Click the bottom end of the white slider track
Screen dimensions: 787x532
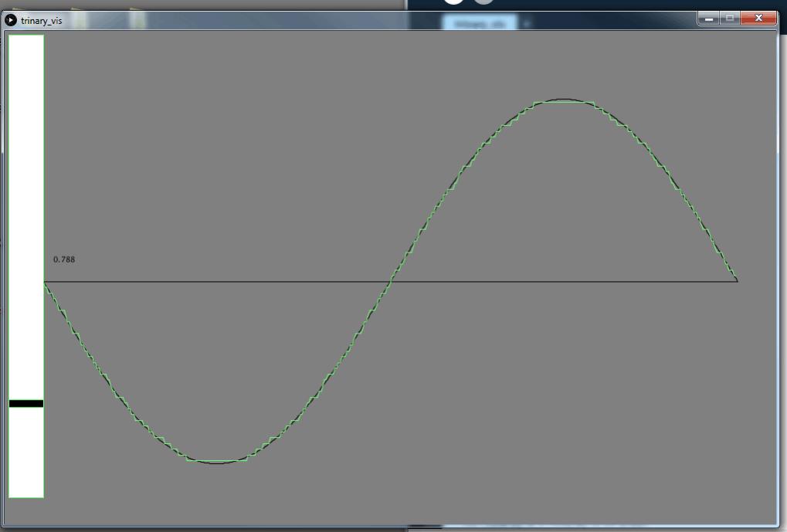click(x=26, y=494)
